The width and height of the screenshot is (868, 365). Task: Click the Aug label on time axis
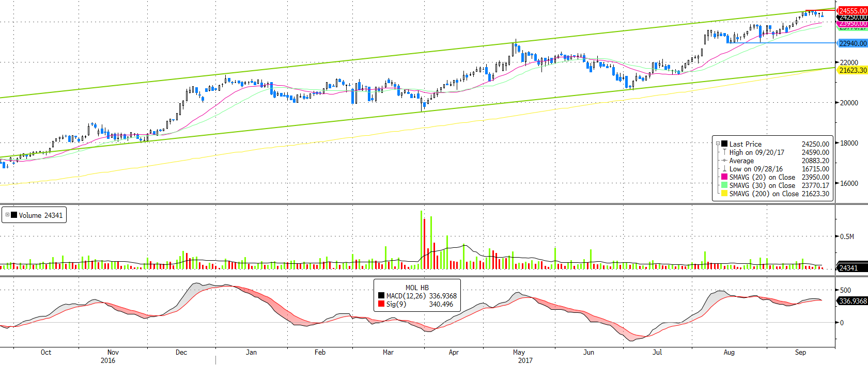coord(729,352)
